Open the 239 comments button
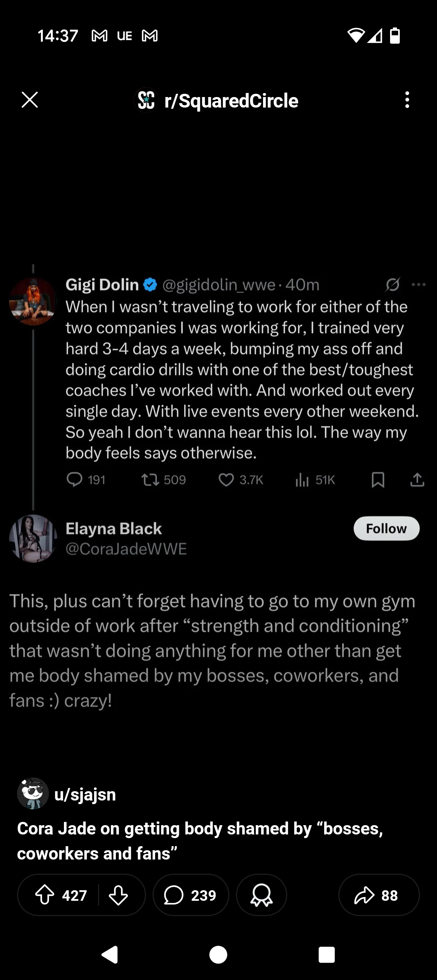The image size is (437, 980). (191, 895)
